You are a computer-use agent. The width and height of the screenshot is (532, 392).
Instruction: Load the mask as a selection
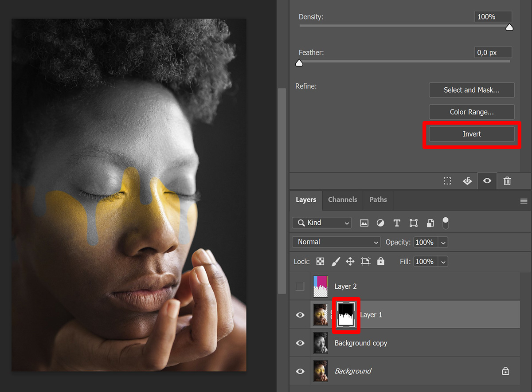coord(447,181)
